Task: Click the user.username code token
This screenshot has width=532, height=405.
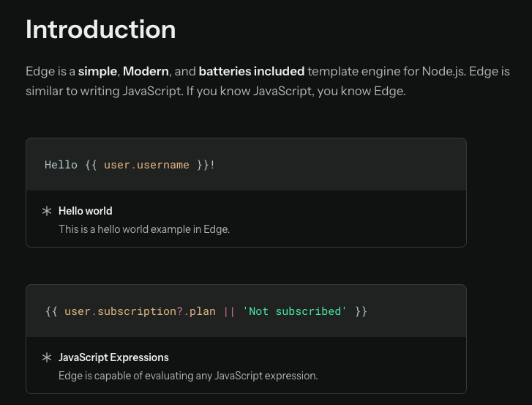Action: [146, 165]
